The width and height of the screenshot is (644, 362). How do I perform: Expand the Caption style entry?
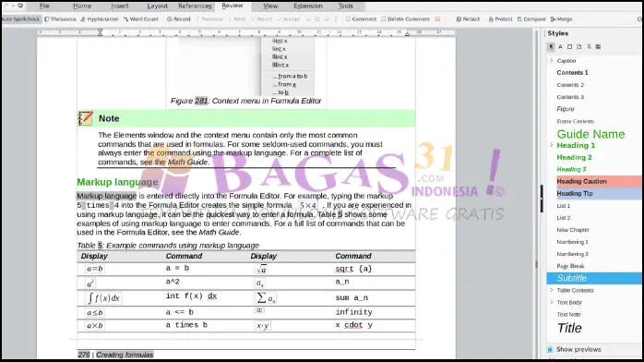[x=552, y=61]
